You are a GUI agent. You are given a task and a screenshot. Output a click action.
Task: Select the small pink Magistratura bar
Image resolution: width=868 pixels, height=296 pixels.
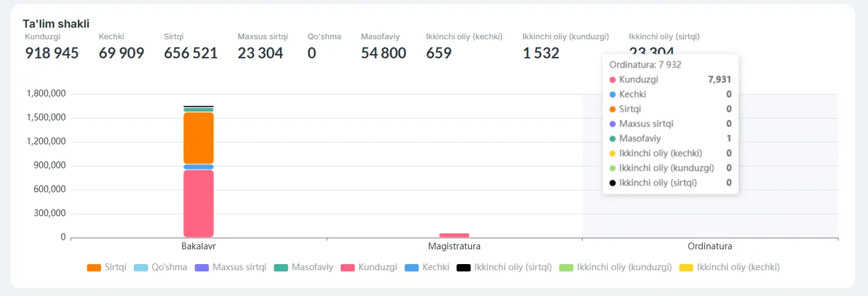click(454, 235)
